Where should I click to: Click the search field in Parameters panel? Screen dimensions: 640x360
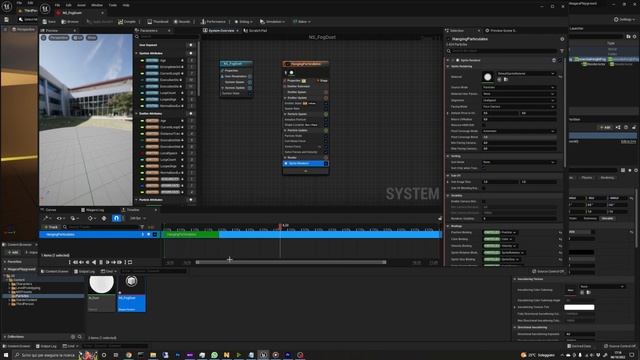(x=167, y=37)
